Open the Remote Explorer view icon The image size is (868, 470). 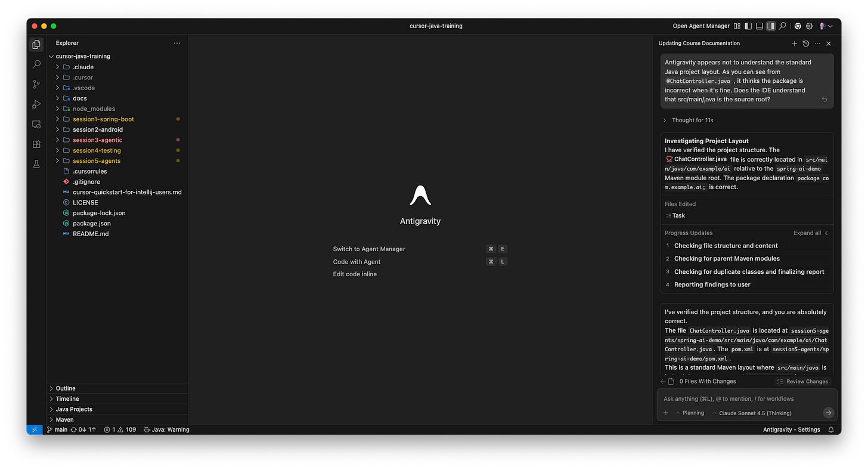pos(36,124)
